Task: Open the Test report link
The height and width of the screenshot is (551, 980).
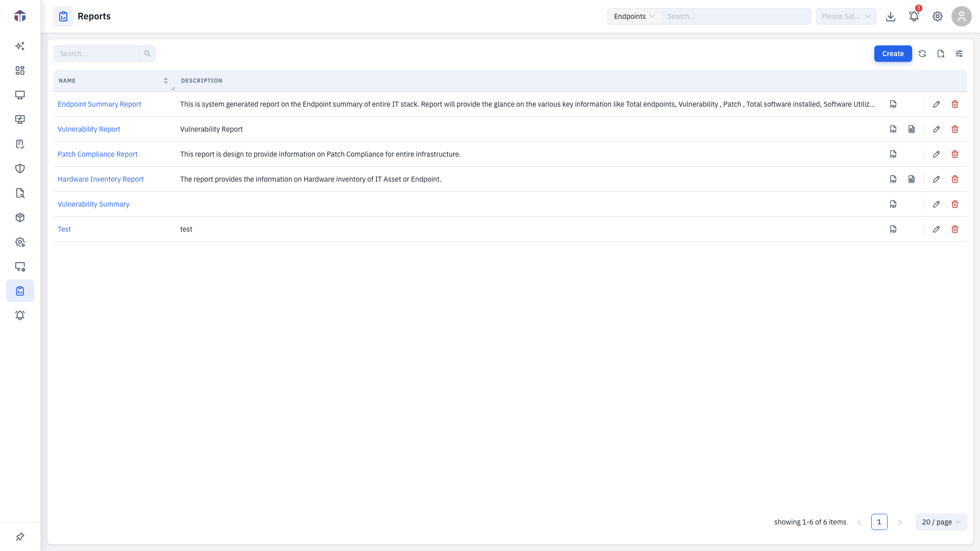Action: pos(64,229)
